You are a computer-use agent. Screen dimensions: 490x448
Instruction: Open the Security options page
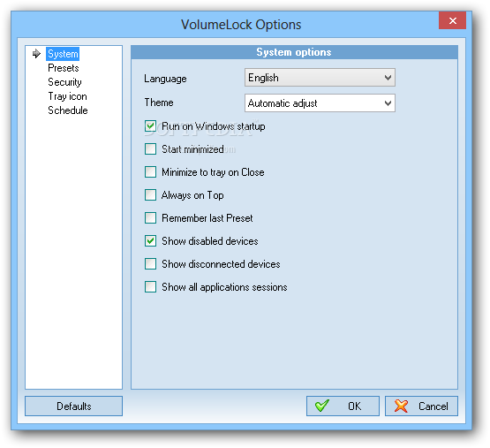point(64,82)
